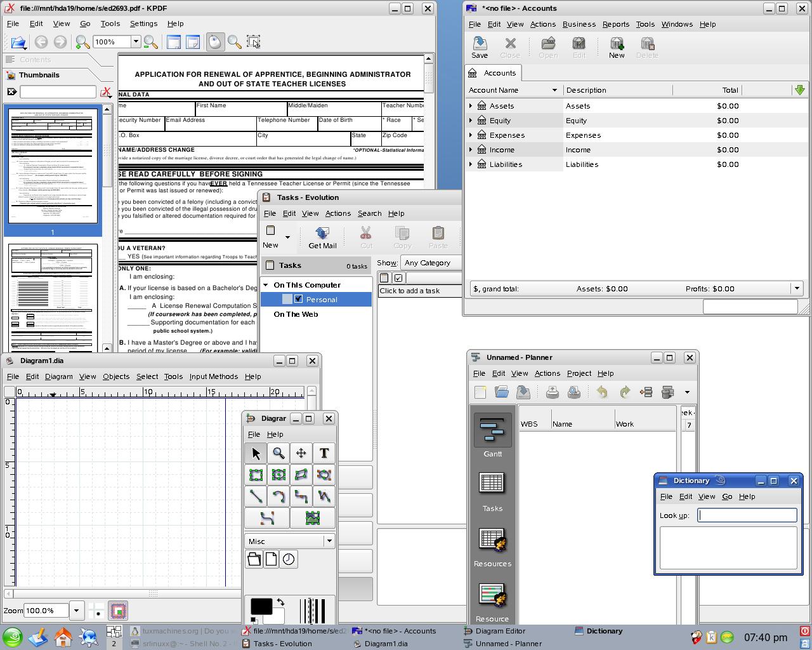
Task: Open Evolution New dropdown arrow
Action: 287,237
